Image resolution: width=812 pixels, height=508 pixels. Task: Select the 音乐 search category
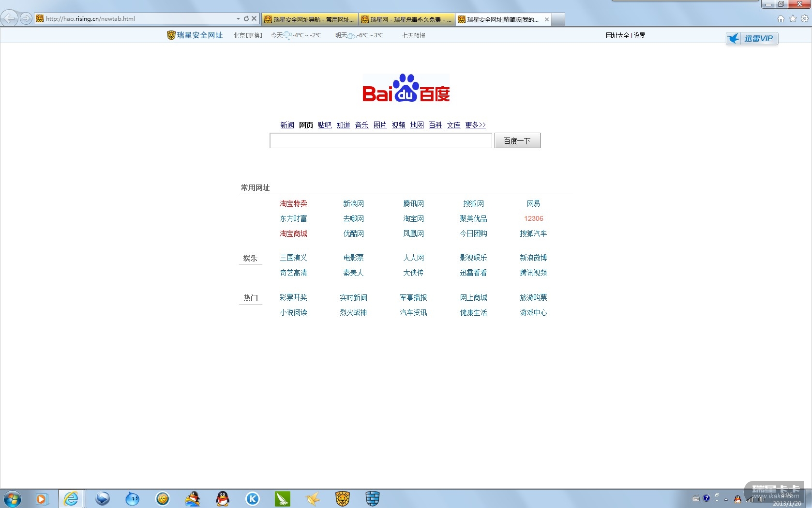(x=361, y=125)
